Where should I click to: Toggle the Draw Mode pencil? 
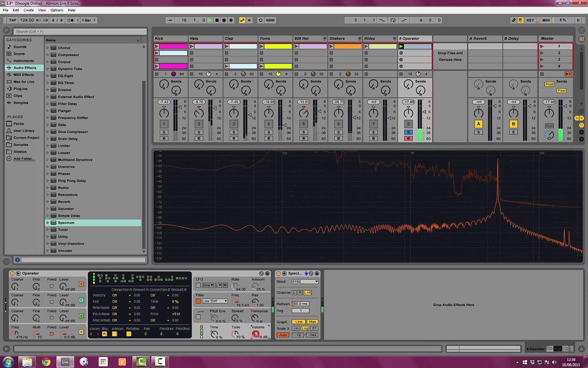point(513,20)
